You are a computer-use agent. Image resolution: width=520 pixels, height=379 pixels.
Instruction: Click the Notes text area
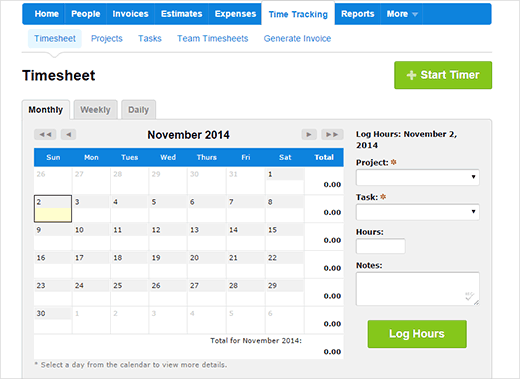coord(418,289)
